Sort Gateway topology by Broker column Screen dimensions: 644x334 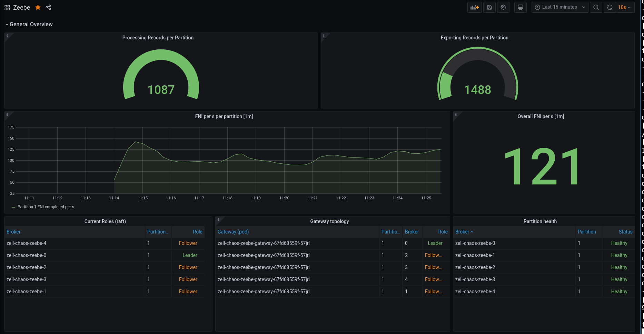click(412, 232)
